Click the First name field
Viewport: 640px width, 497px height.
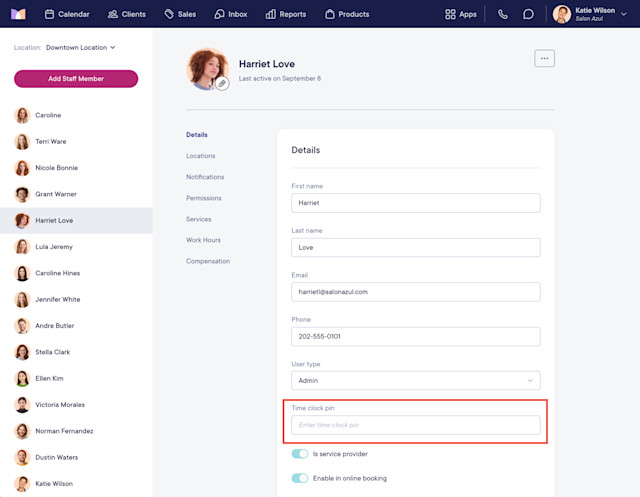[416, 203]
